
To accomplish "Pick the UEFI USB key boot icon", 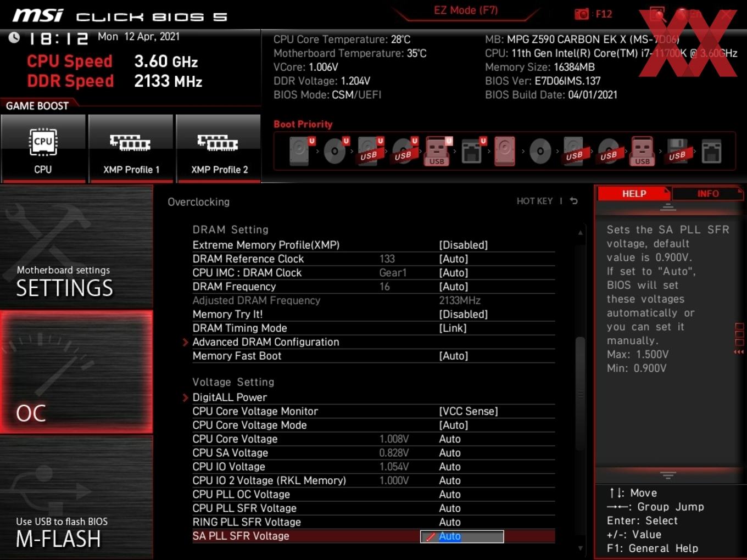I will [437, 151].
